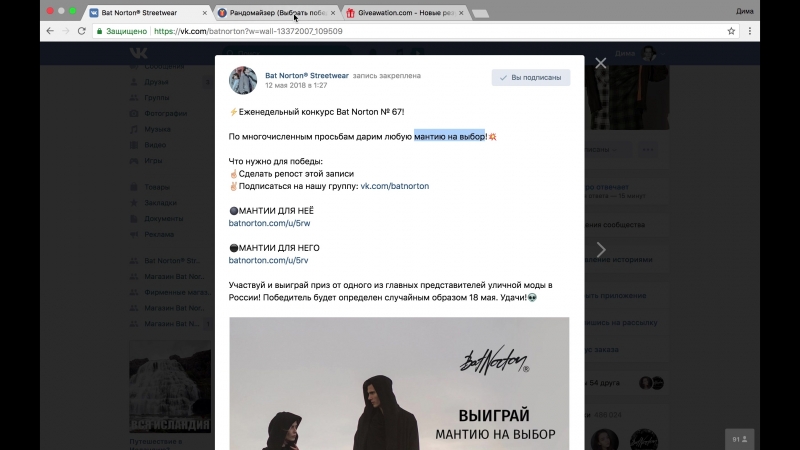The height and width of the screenshot is (450, 800).
Task: Click the browser back arrow
Action: click(x=50, y=31)
